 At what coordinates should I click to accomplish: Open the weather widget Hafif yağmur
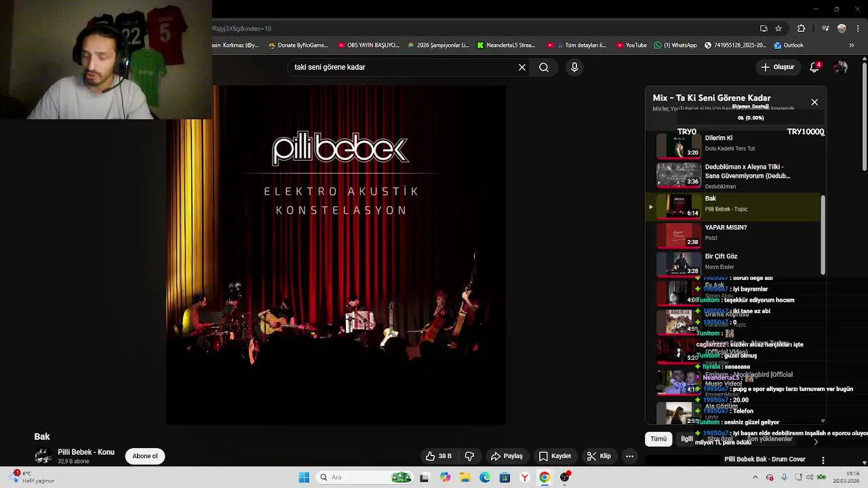tap(32, 477)
